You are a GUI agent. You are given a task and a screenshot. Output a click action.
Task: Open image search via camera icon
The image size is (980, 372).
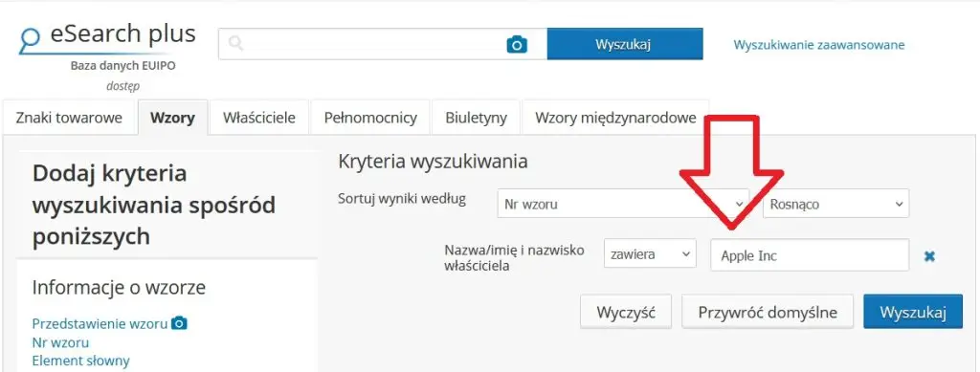click(x=517, y=44)
